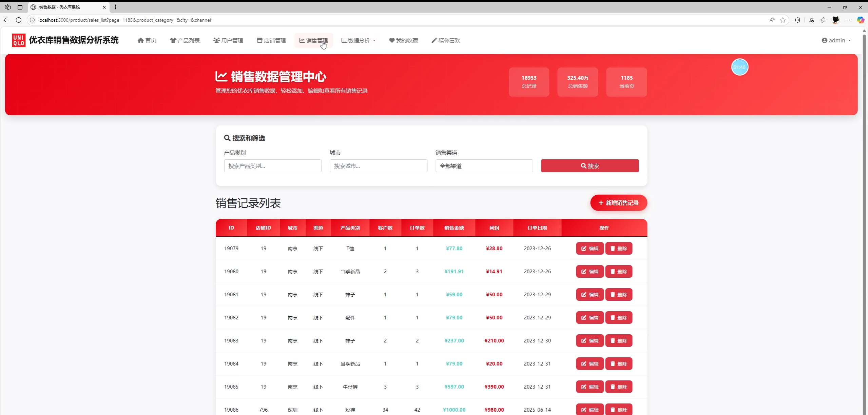Screen dimensions: 868x415
Task: Edit record 19086 with 编辑 button
Action: (x=590, y=409)
